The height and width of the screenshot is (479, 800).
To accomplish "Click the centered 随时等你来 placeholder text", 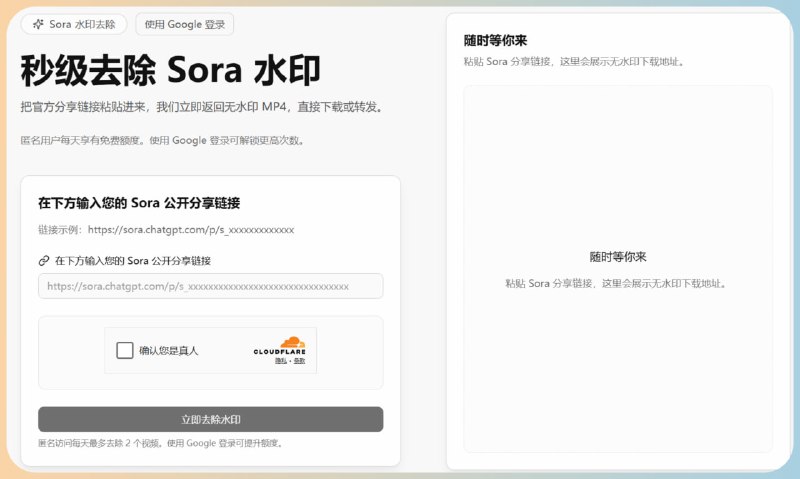I will [618, 257].
